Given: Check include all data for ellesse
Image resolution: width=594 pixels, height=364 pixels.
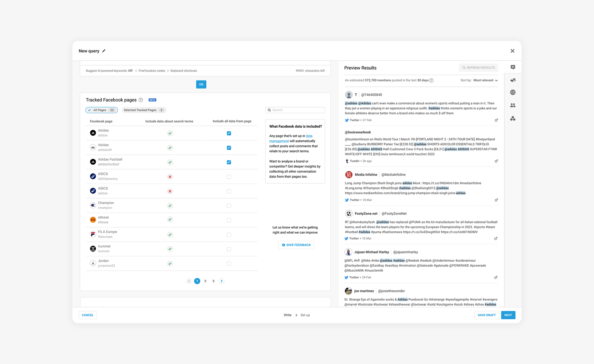Looking at the screenshot, I should 229,220.
